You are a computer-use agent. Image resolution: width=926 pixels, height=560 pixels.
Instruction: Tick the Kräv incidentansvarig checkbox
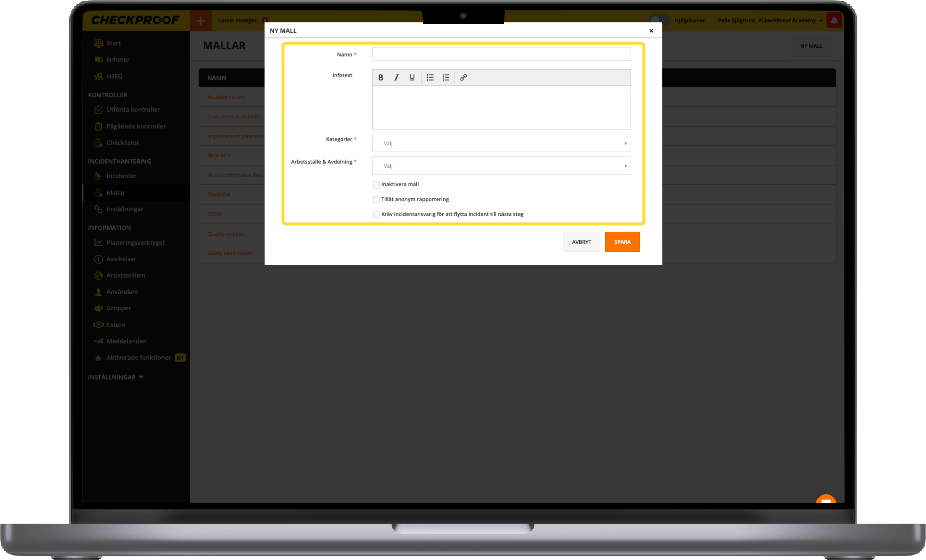point(376,214)
